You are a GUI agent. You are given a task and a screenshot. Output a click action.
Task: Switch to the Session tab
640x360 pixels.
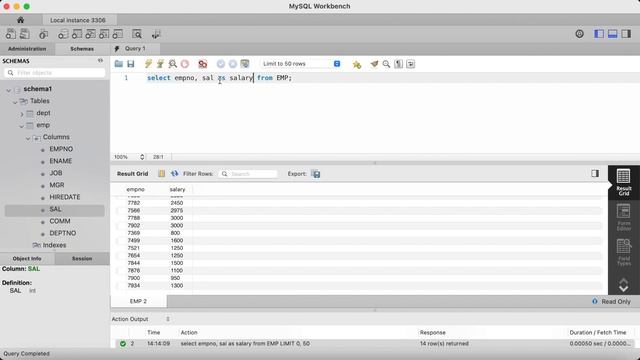(x=82, y=258)
